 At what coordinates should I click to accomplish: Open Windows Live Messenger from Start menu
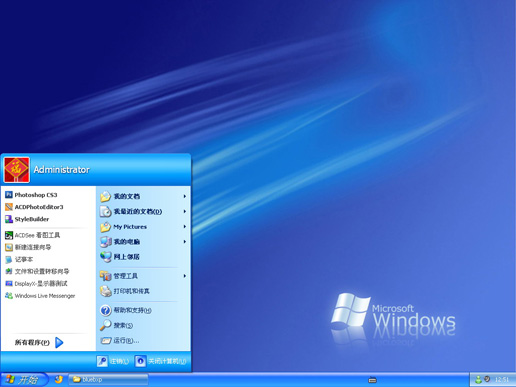tap(40, 296)
